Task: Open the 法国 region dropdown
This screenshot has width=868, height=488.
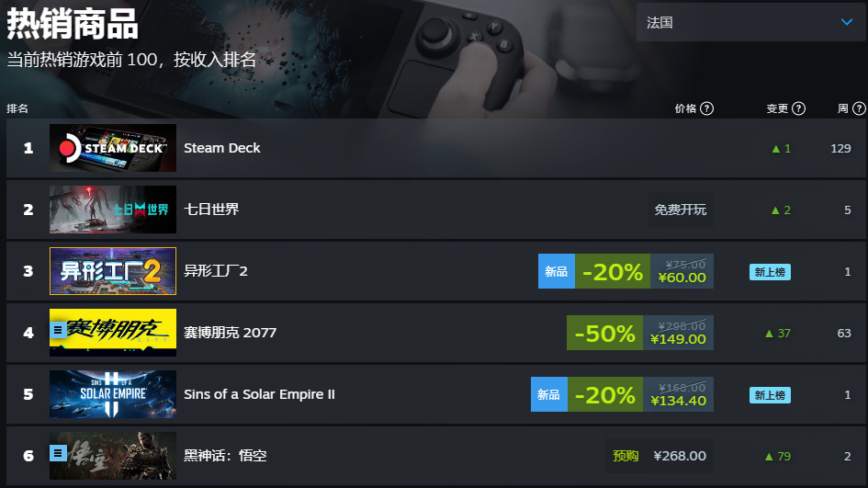Action: [750, 22]
